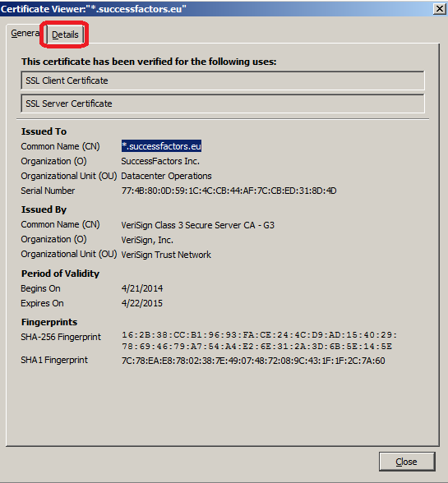The image size is (448, 483).
Task: Click the Begins On label
Action: (40, 288)
